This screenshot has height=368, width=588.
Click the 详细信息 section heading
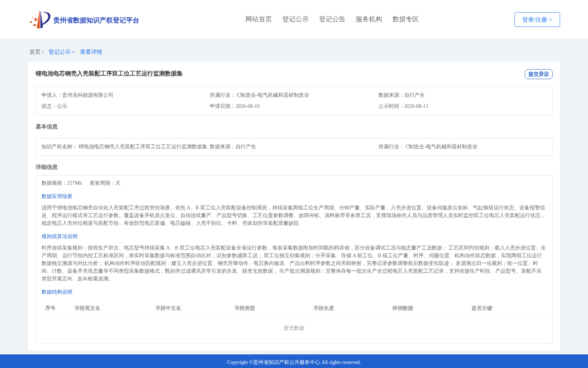[47, 167]
